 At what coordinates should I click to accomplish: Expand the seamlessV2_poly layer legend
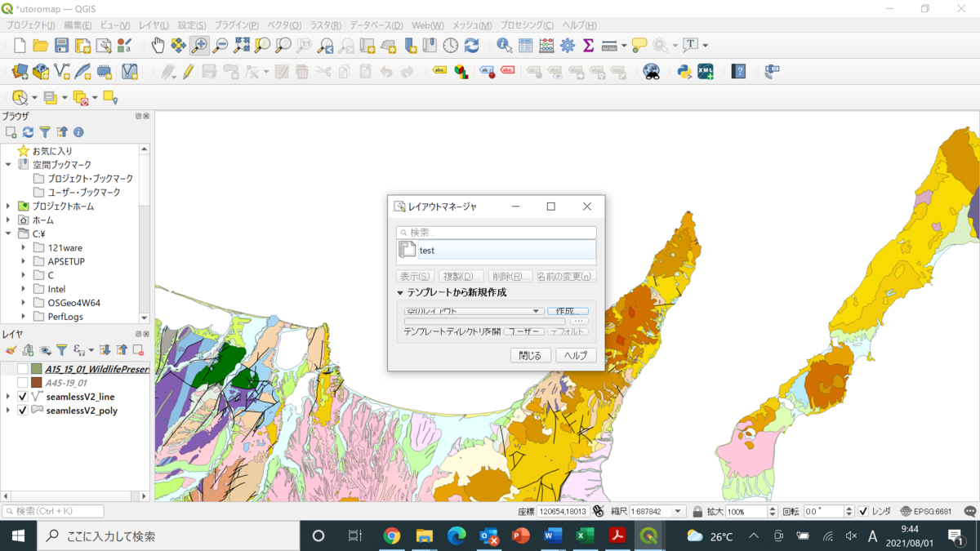(8, 411)
